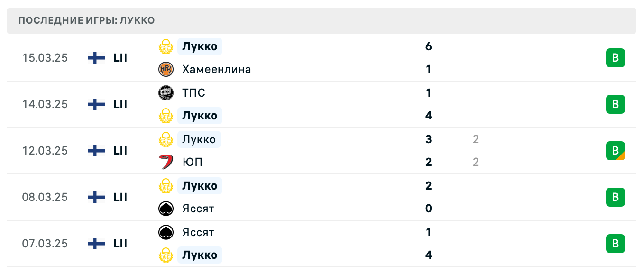Click the ТПС team logo
The height and width of the screenshot is (273, 644).
pos(166,93)
